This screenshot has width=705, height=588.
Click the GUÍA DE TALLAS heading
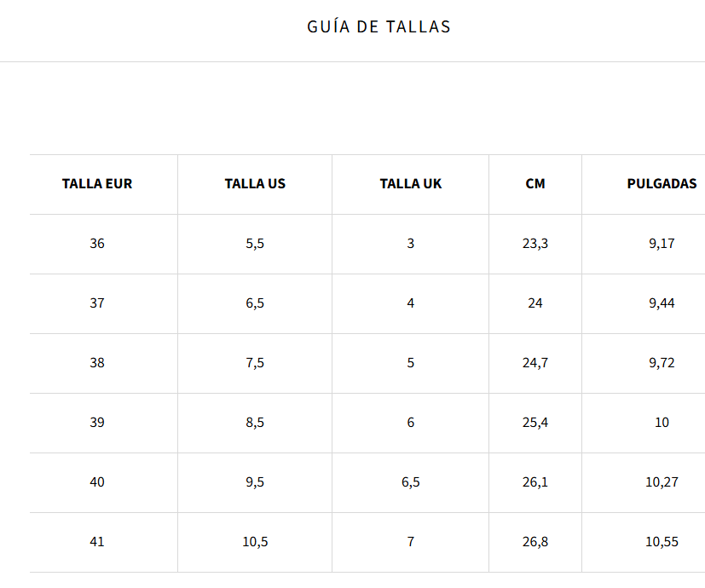379,27
